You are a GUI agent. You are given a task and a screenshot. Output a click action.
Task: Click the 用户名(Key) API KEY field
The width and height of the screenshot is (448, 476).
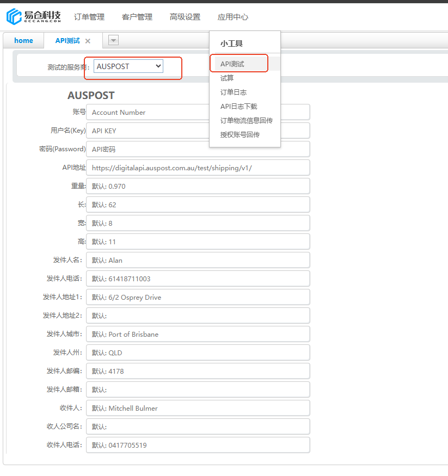[x=198, y=131]
